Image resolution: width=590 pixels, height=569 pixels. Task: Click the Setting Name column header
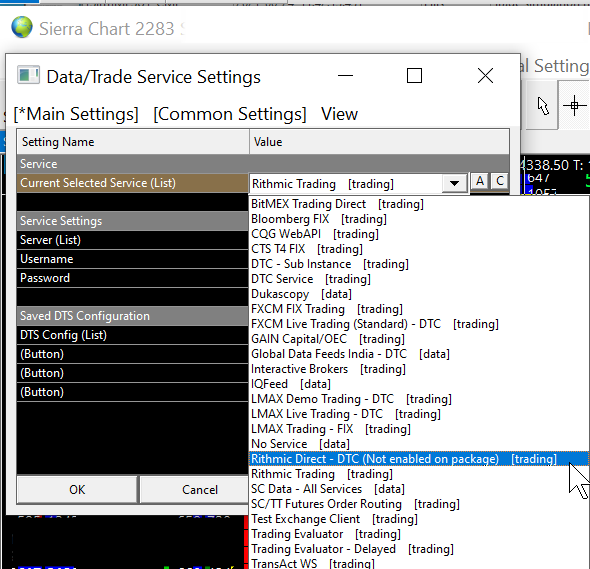point(133,142)
